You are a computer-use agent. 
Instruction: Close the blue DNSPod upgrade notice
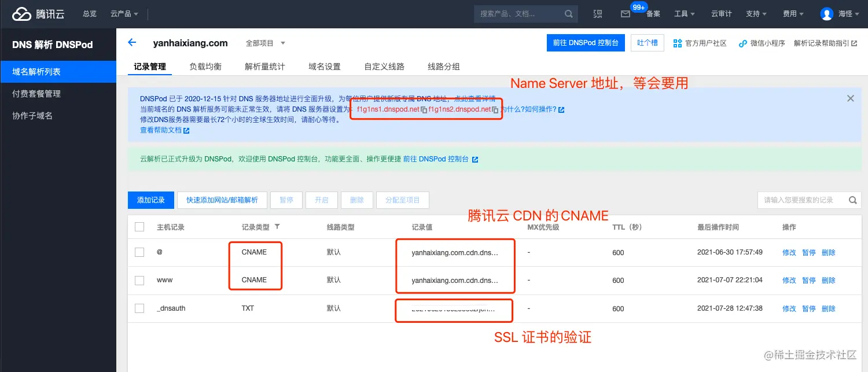(851, 98)
